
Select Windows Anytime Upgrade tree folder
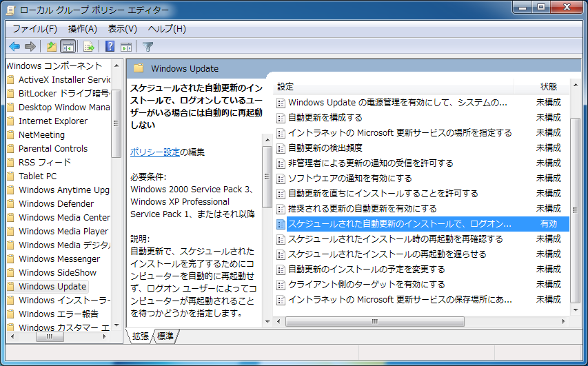point(64,190)
